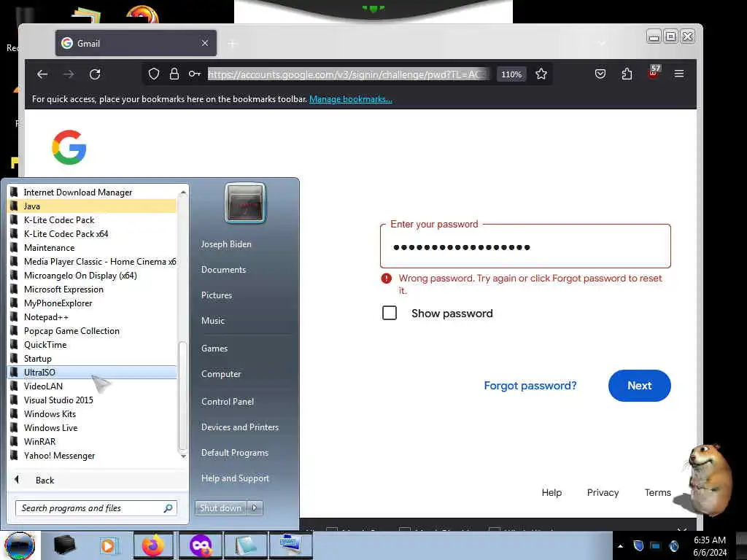Screen dimensions: 747x560
Task: Open the Terms footer link
Action: coord(657,493)
